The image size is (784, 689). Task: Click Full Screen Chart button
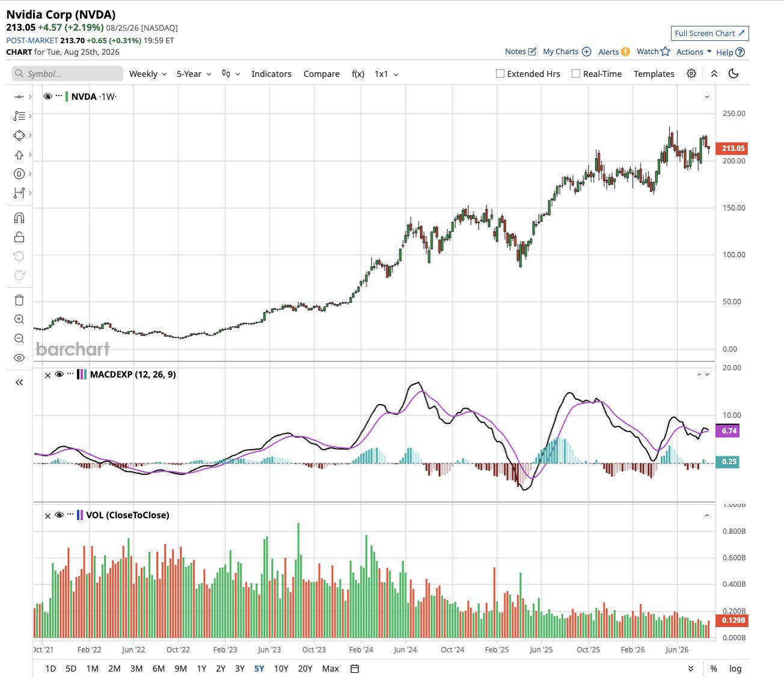coord(710,34)
